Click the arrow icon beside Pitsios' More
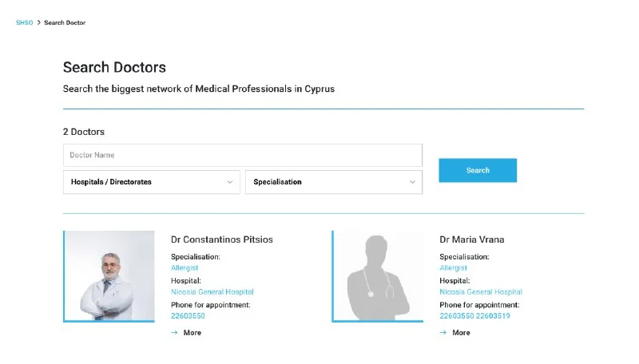 pyautogui.click(x=174, y=333)
